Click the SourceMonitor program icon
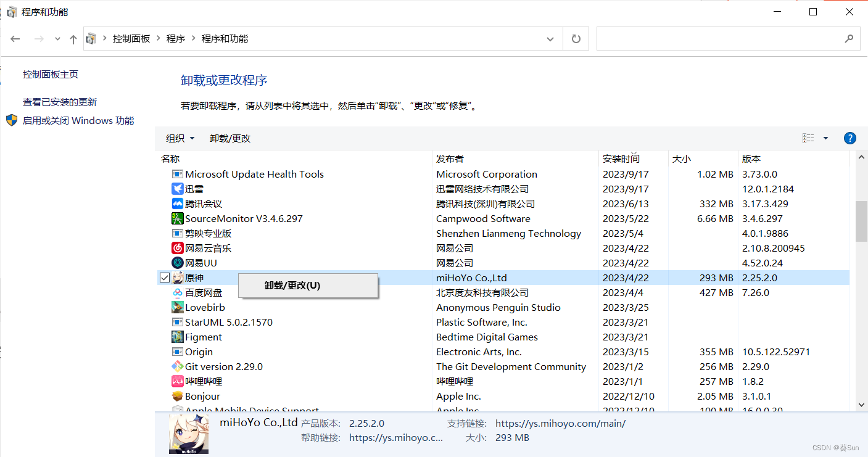The image size is (868, 457). pos(178,219)
